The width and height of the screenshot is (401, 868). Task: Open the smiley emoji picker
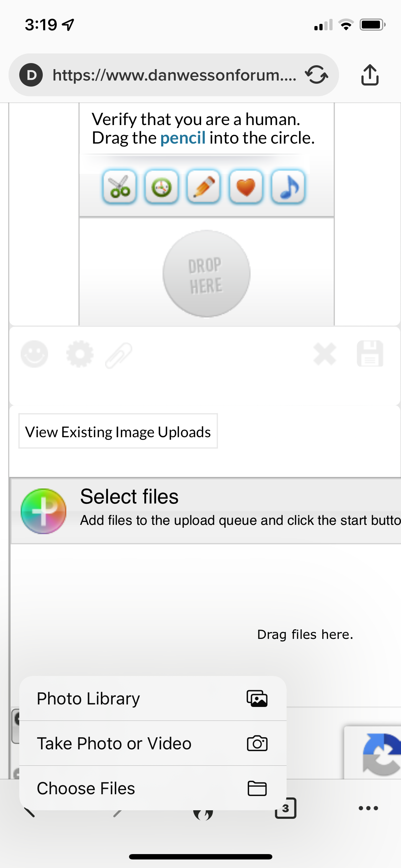click(34, 354)
